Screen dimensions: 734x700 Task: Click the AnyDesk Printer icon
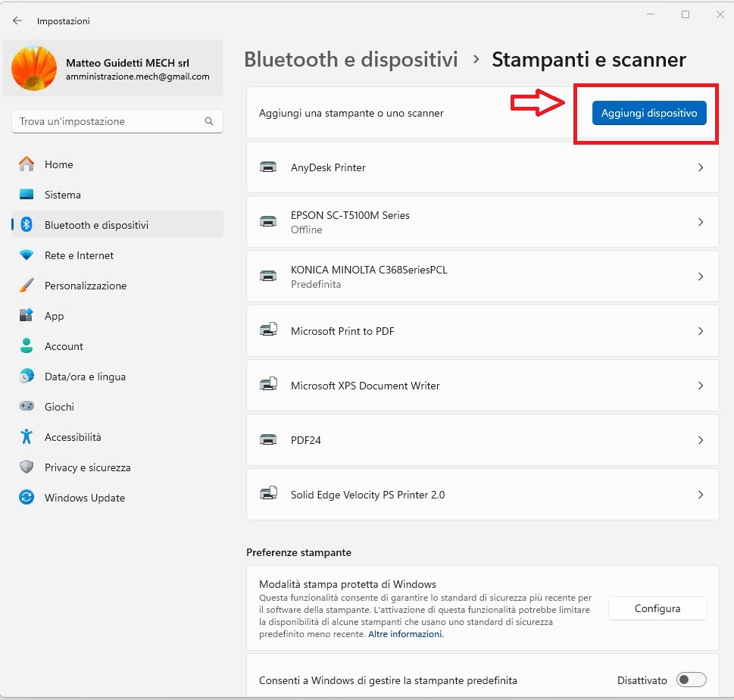[x=268, y=167]
